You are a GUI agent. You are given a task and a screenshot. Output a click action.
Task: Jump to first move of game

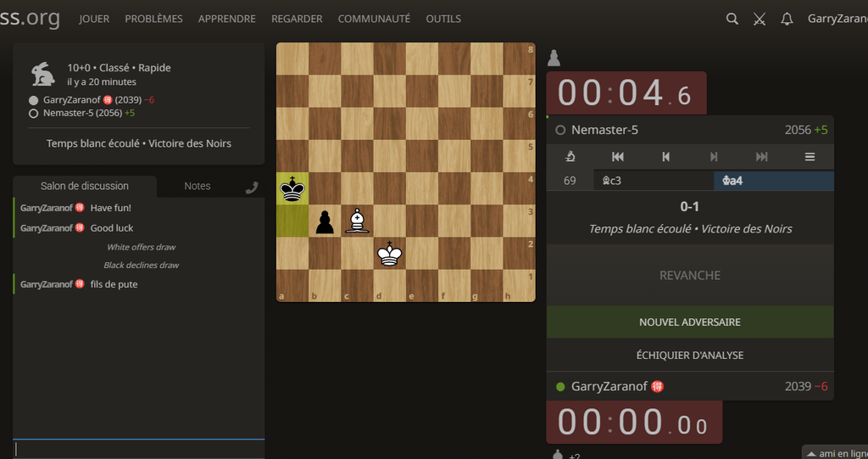(x=618, y=157)
